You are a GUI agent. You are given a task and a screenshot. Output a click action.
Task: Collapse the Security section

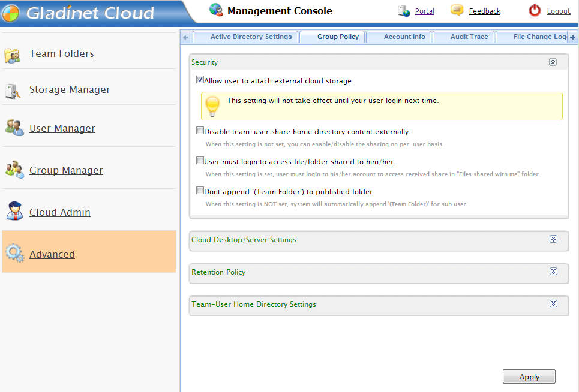tap(553, 62)
